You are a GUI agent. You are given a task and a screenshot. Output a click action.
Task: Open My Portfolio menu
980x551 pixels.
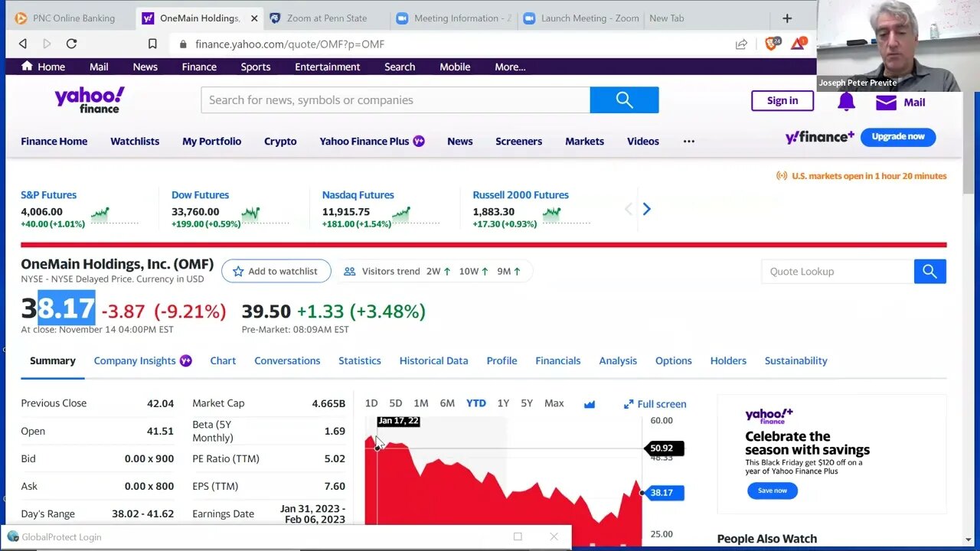211,141
